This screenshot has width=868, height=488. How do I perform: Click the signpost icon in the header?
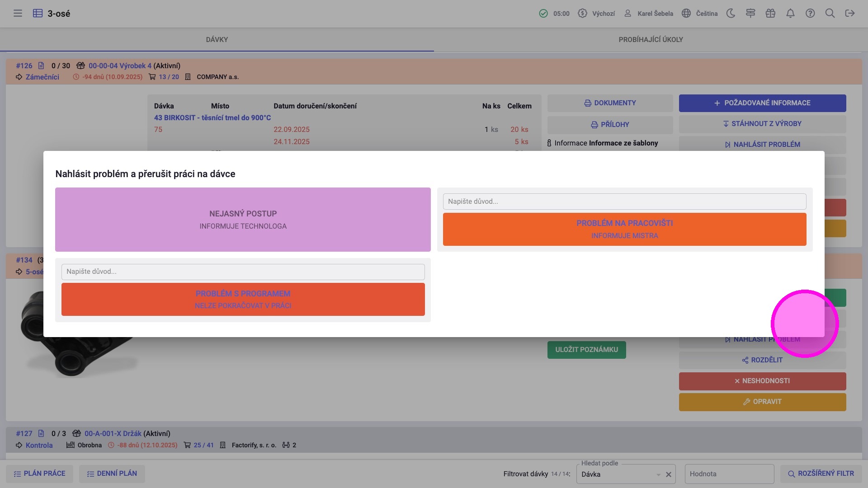click(750, 14)
